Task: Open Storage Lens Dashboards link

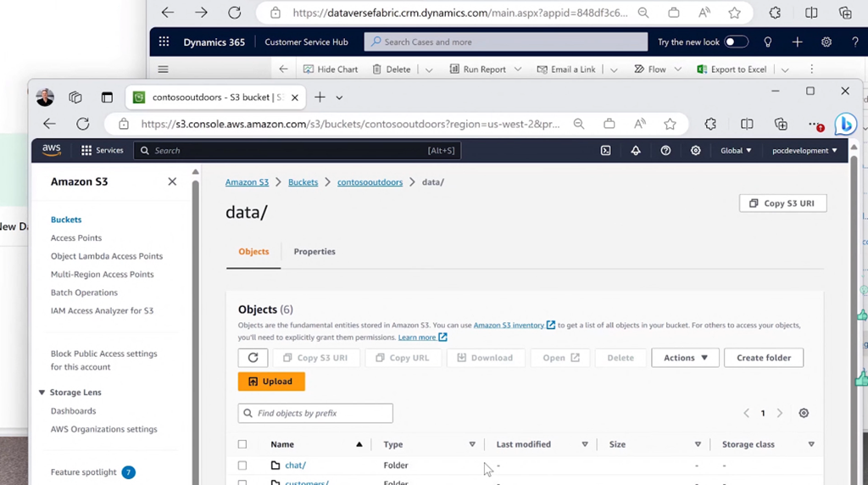Action: (73, 411)
